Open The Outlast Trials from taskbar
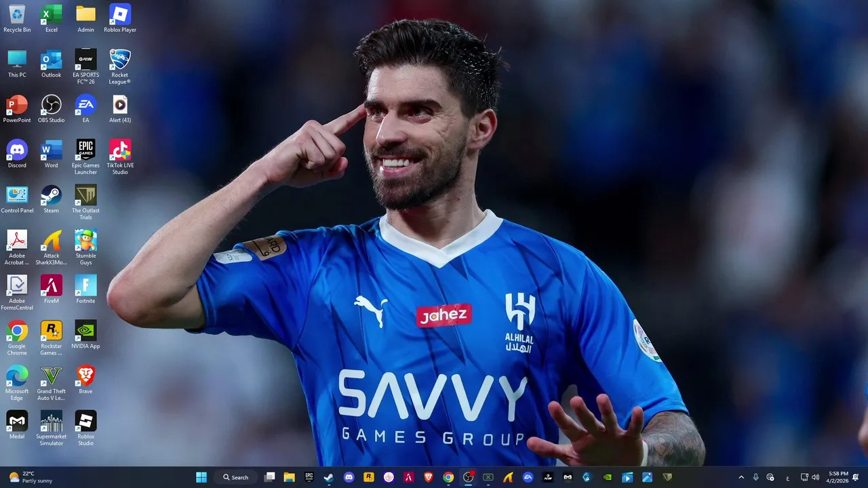Screen dimensions: 868x488 click(667, 477)
